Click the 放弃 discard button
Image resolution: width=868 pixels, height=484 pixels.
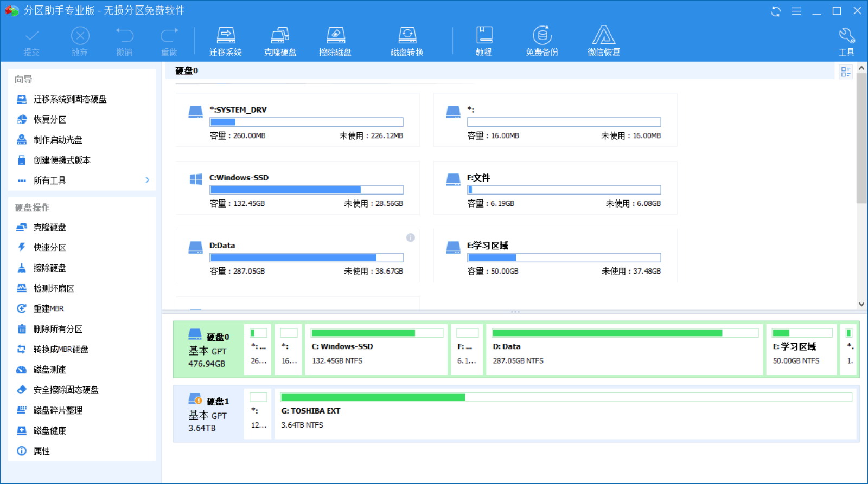[x=80, y=42]
